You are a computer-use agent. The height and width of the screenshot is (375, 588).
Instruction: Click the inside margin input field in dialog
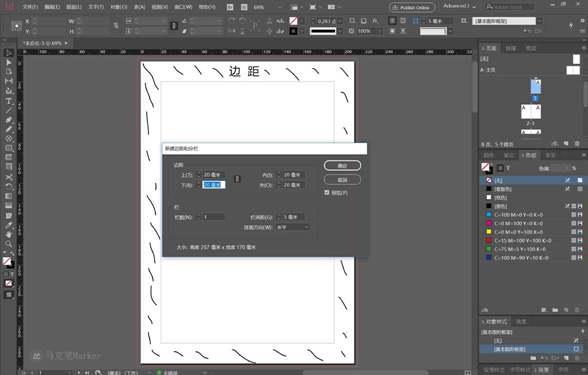[293, 175]
